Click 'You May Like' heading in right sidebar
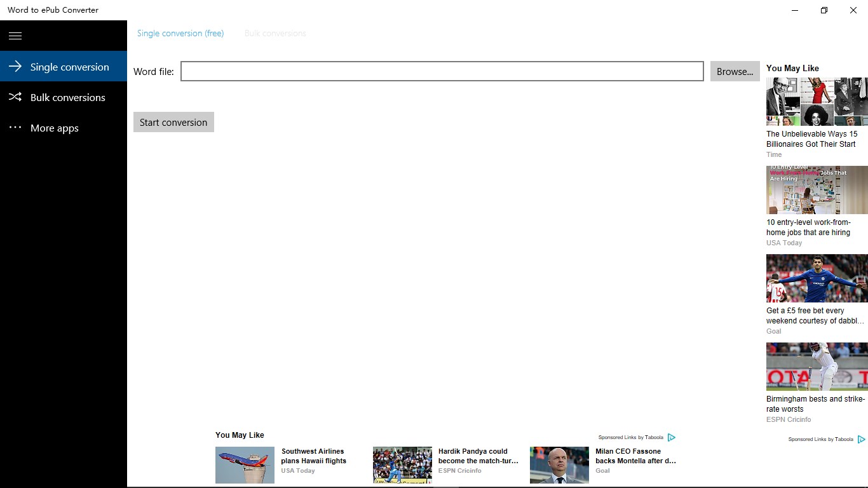 pos(792,68)
